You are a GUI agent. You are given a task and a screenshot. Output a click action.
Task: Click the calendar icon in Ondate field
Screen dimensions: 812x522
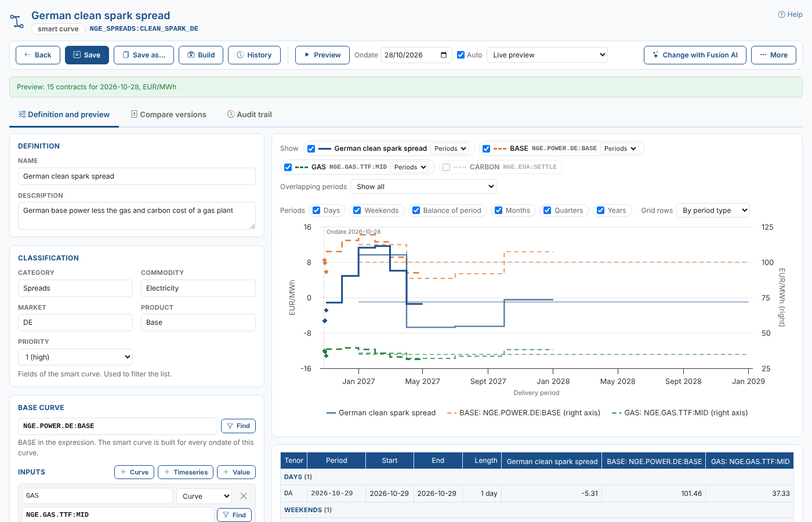point(444,55)
